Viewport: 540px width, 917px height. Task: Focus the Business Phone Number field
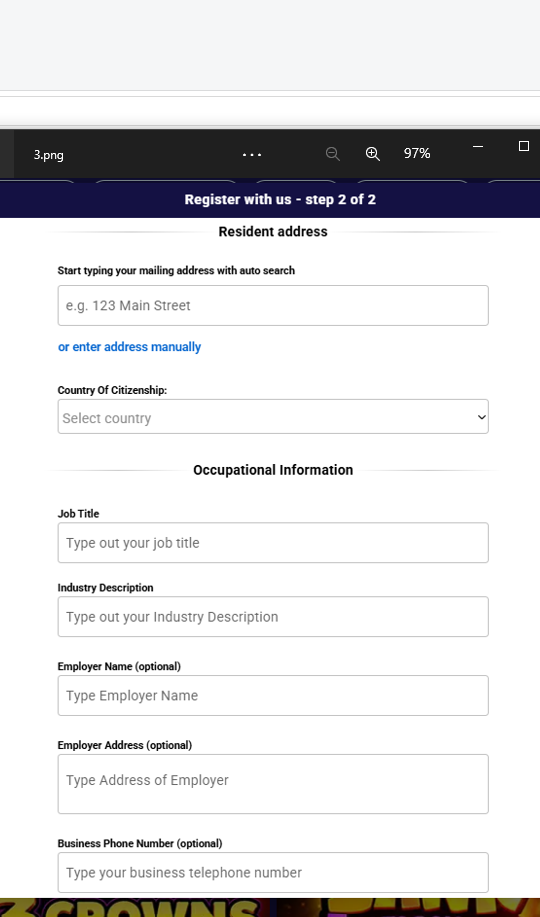pyautogui.click(x=273, y=873)
